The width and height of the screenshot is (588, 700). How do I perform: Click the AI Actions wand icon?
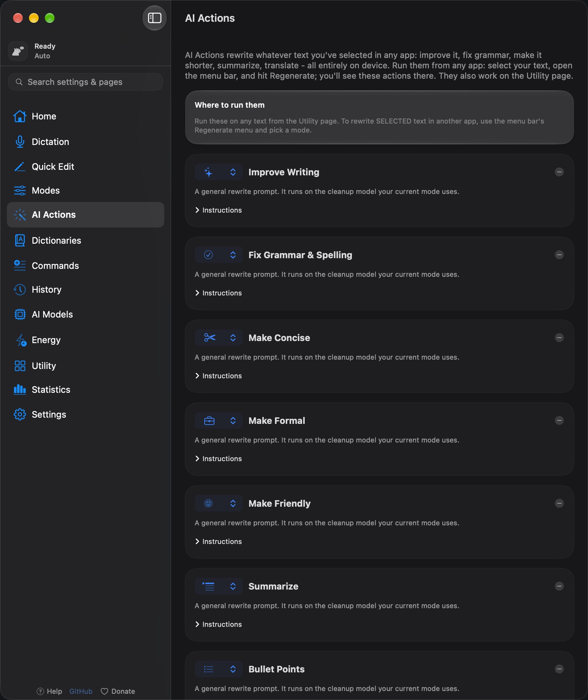pyautogui.click(x=20, y=215)
